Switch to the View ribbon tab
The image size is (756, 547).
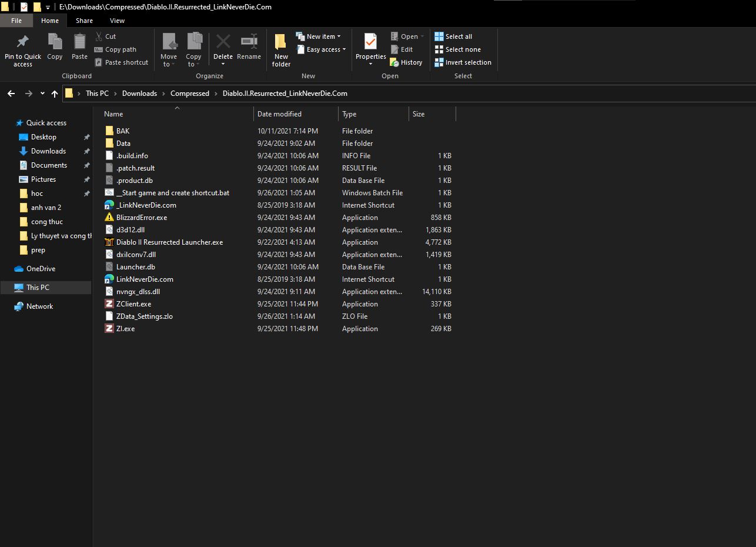pyautogui.click(x=117, y=21)
